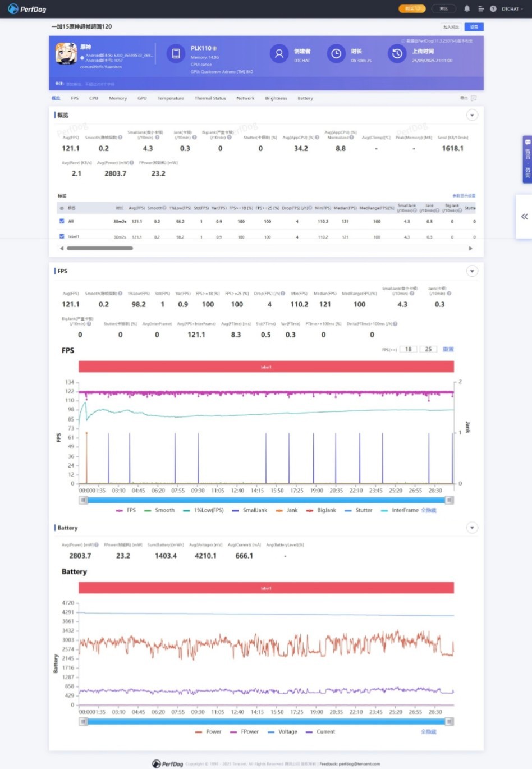
Task: Click the label table right scroll arrow
Action: [x=470, y=248]
